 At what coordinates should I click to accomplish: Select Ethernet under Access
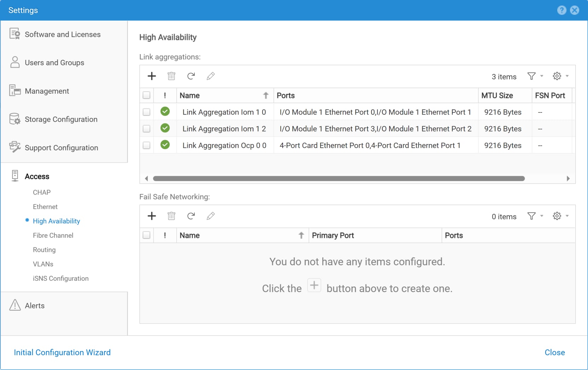45,207
